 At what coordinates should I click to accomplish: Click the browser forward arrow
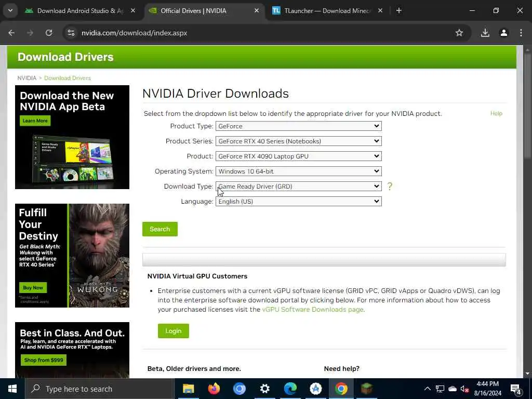click(30, 33)
